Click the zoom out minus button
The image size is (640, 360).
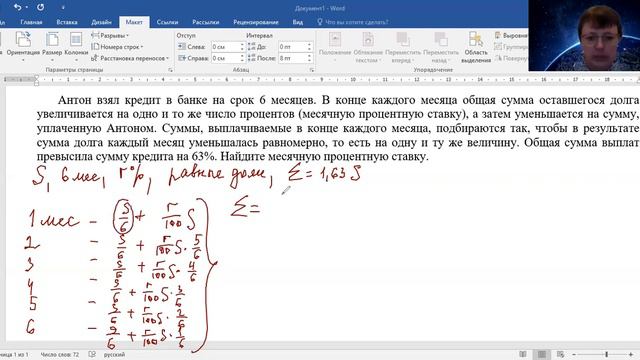tap(574, 354)
